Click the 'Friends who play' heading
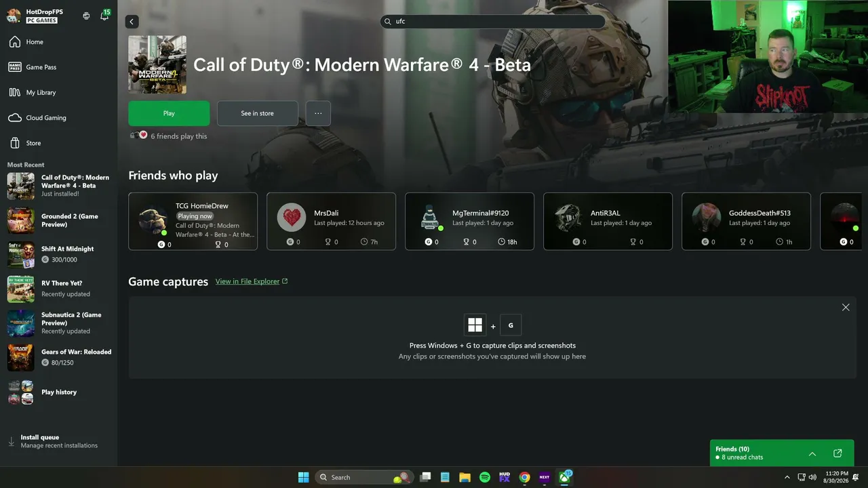The image size is (868, 488). click(173, 176)
